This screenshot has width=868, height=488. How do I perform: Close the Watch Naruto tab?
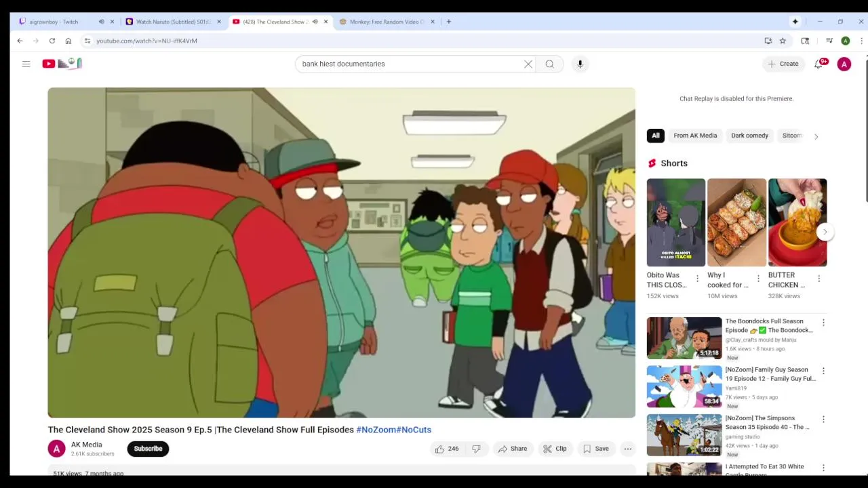click(x=219, y=22)
